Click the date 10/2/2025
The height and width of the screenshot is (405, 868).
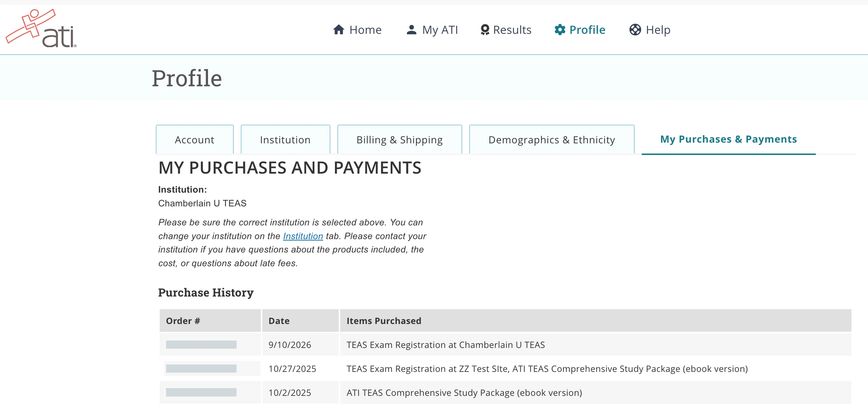290,392
